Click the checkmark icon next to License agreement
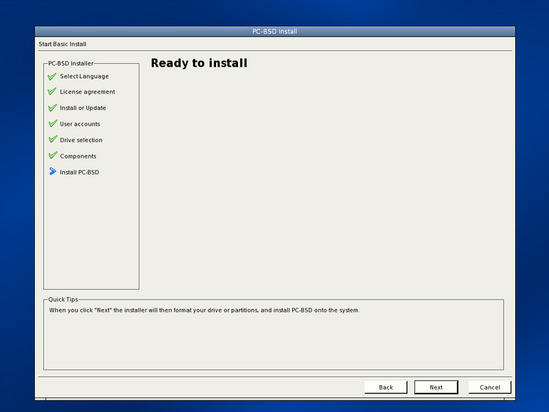549x412 pixels. pyautogui.click(x=52, y=91)
